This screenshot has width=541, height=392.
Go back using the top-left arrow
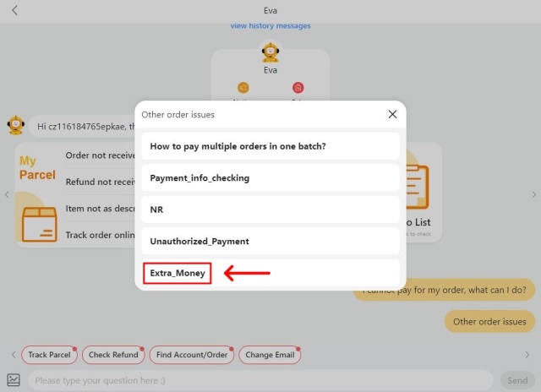click(x=15, y=11)
